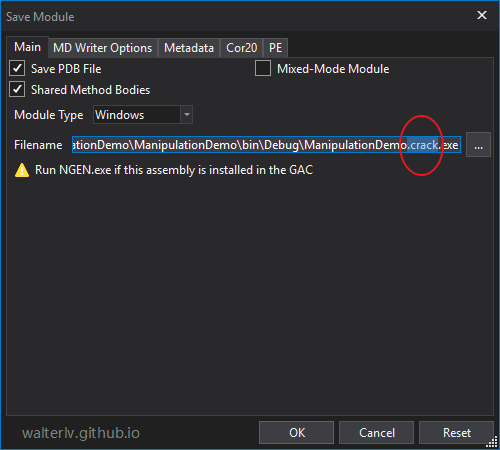Viewport: 500px width, 450px height.
Task: Open the Module Type combo box showing Windows
Action: pyautogui.click(x=143, y=115)
